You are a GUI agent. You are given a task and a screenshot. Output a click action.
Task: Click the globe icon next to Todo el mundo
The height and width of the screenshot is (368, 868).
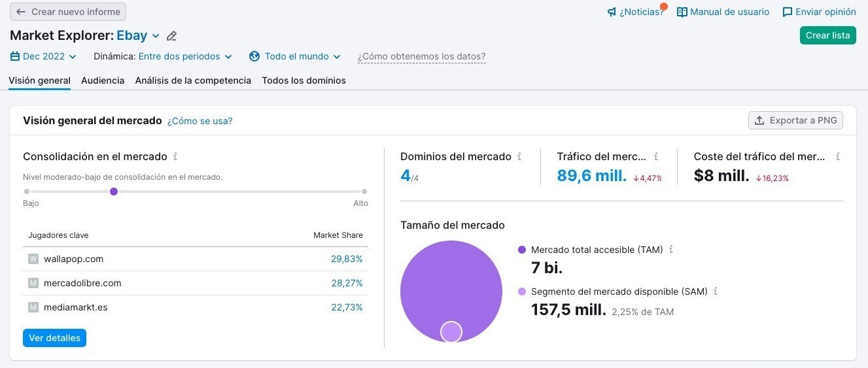255,56
